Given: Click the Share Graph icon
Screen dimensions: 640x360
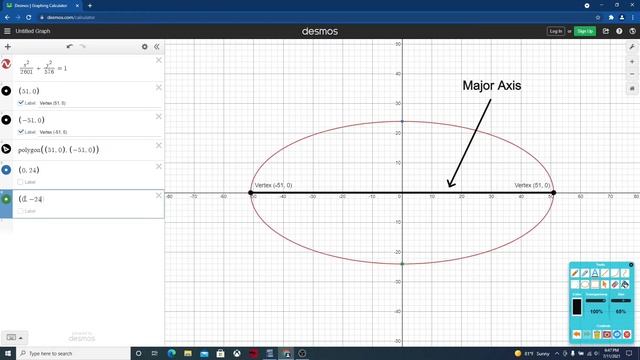Looking at the screenshot, I should 606,31.
